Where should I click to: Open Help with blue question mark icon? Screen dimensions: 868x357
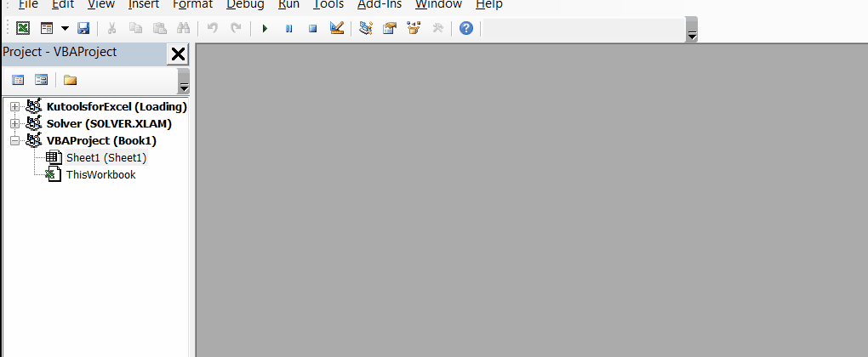click(x=466, y=28)
